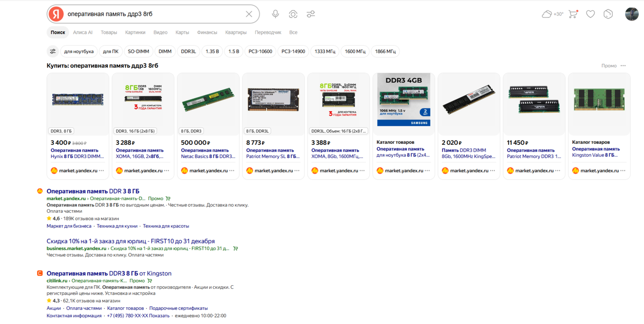The image size is (644, 324).
Task: Expand the 'Все' services menu
Action: 293,33
